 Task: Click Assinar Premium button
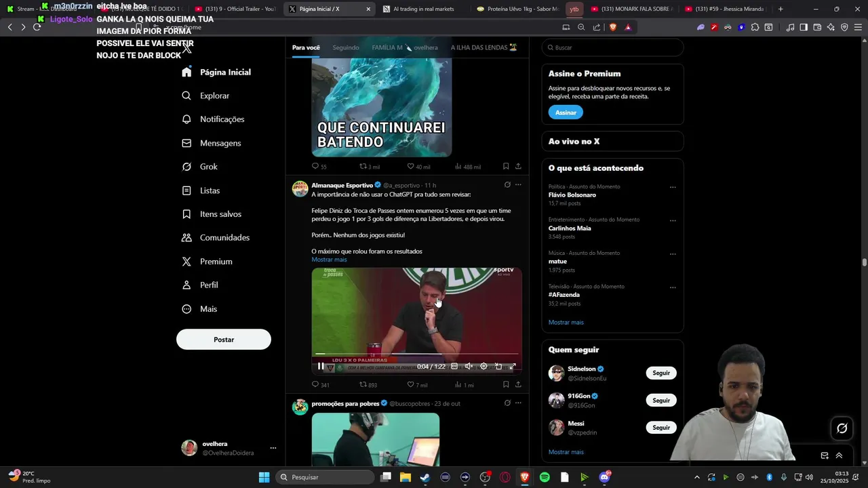[x=566, y=113]
